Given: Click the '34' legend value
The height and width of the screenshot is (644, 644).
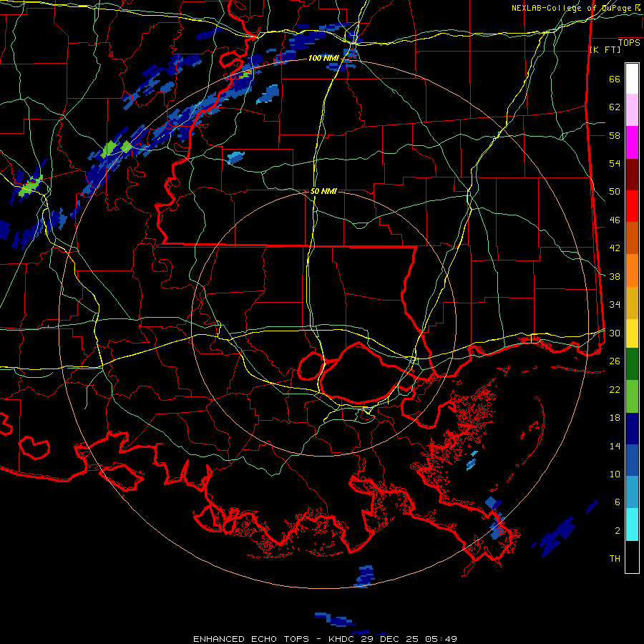Looking at the screenshot, I should tap(615, 305).
